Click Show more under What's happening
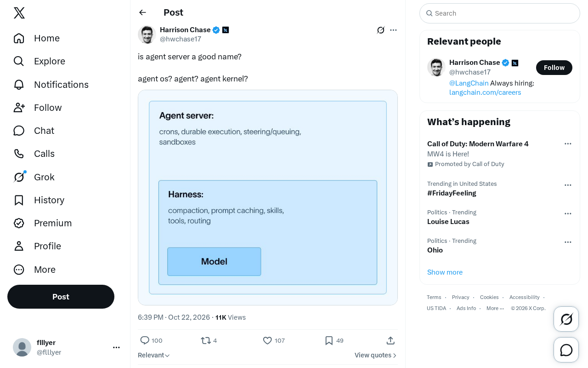The width and height of the screenshot is (588, 368). point(445,272)
